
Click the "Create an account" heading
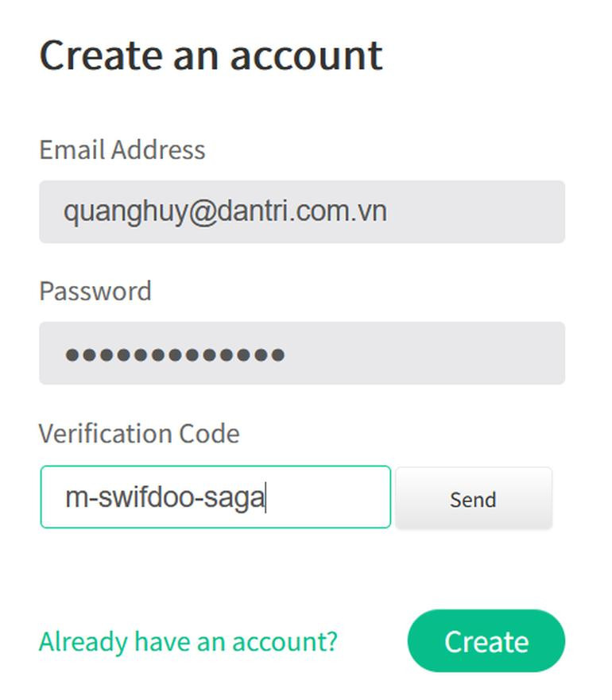(x=211, y=56)
